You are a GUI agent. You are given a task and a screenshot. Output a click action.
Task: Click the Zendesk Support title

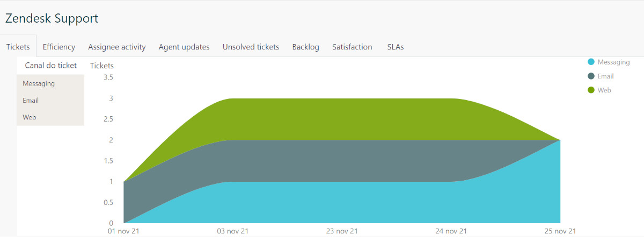pyautogui.click(x=52, y=18)
